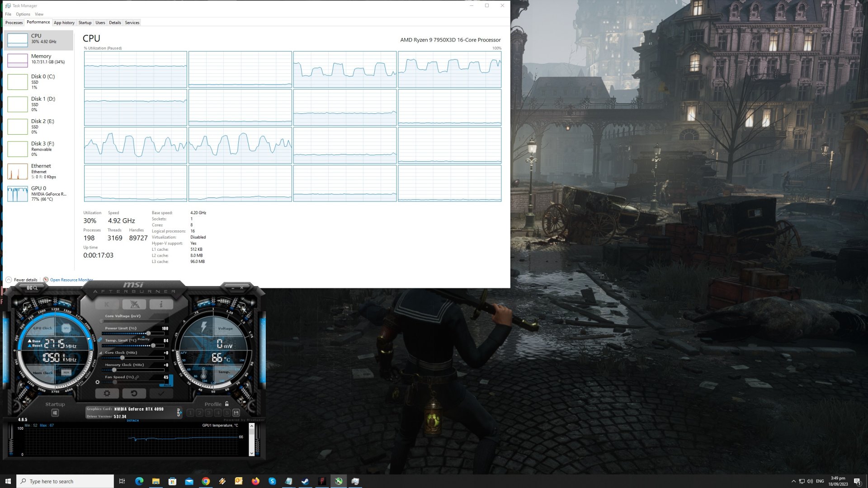
Task: Click the DETACH link in Afterburner
Action: (133, 420)
